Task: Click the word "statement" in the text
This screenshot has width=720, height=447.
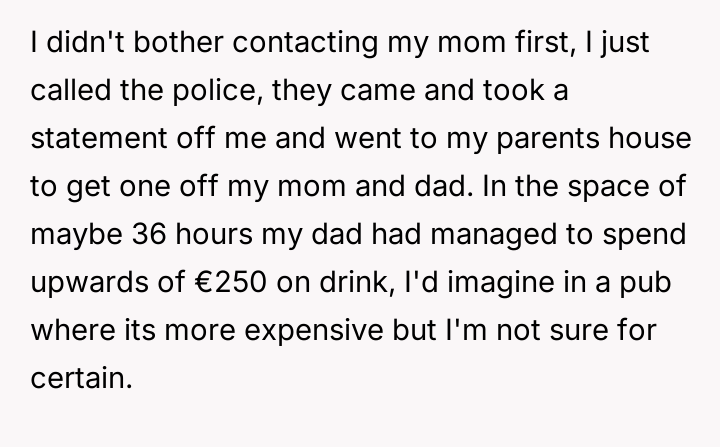Action: tap(108, 137)
